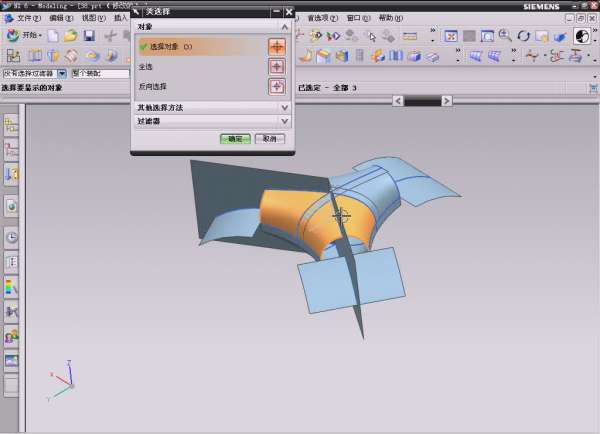Image resolution: width=600 pixels, height=434 pixels.
Task: Click the Save file icon
Action: (x=89, y=36)
